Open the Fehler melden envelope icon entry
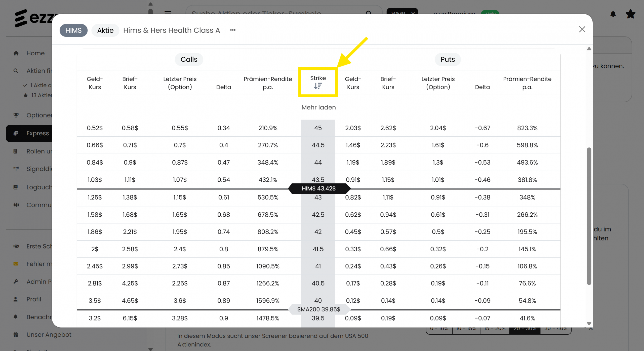This screenshot has height=351, width=644. coord(16,264)
